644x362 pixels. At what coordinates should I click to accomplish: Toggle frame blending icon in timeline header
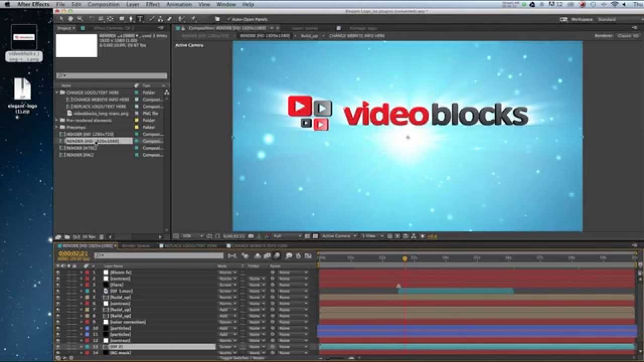coord(267,255)
